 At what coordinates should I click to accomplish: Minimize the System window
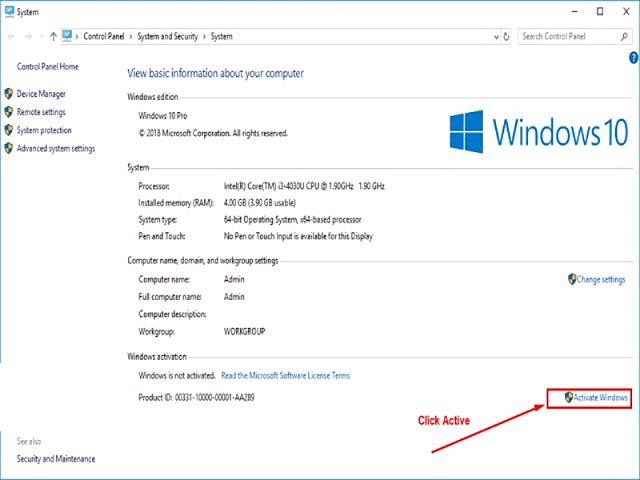pos(575,12)
